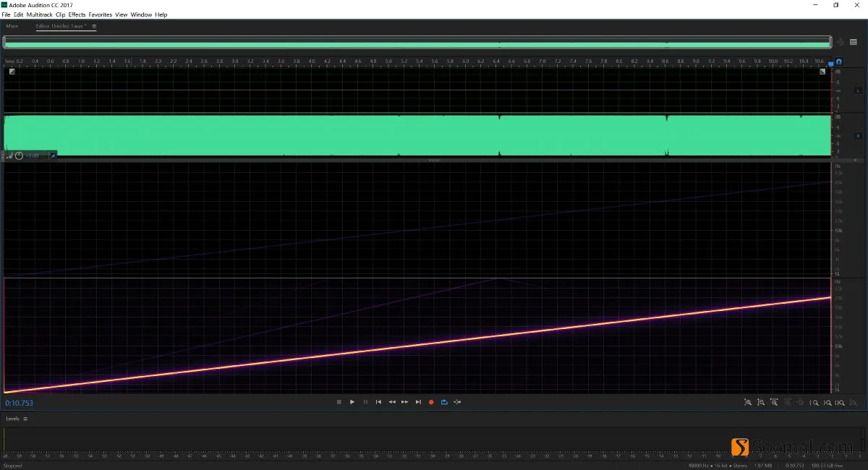
Task: Click the hms time format label on ruler
Action: 10,61
